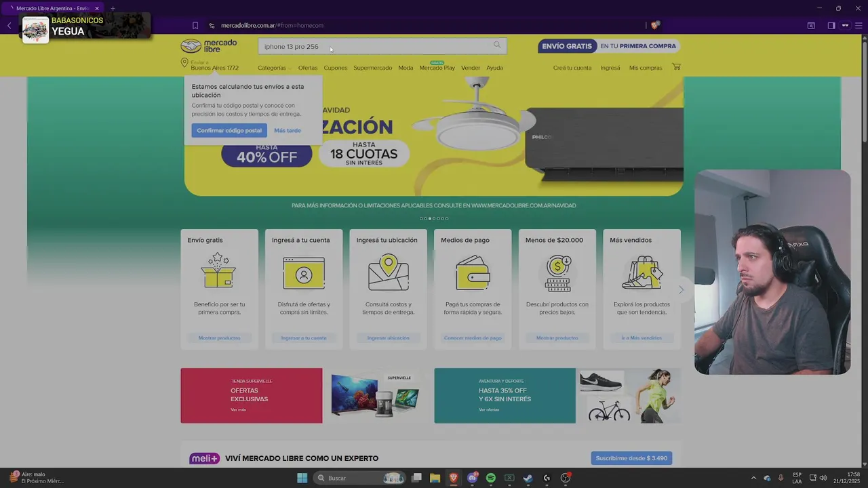The image size is (868, 488).
Task: Click the site settings icon before URL
Action: 212,25
